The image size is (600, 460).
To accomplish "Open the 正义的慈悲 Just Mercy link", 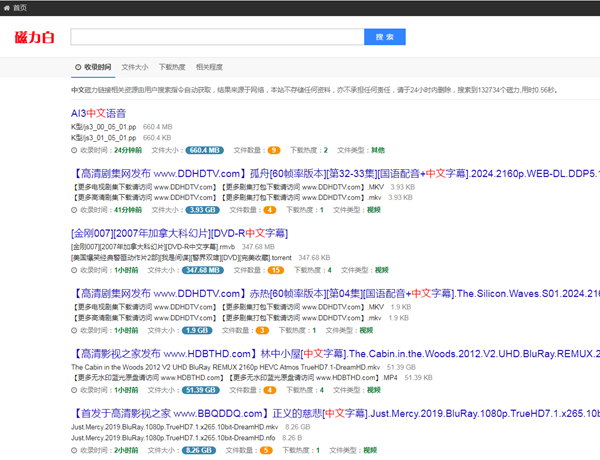I will pyautogui.click(x=335, y=414).
